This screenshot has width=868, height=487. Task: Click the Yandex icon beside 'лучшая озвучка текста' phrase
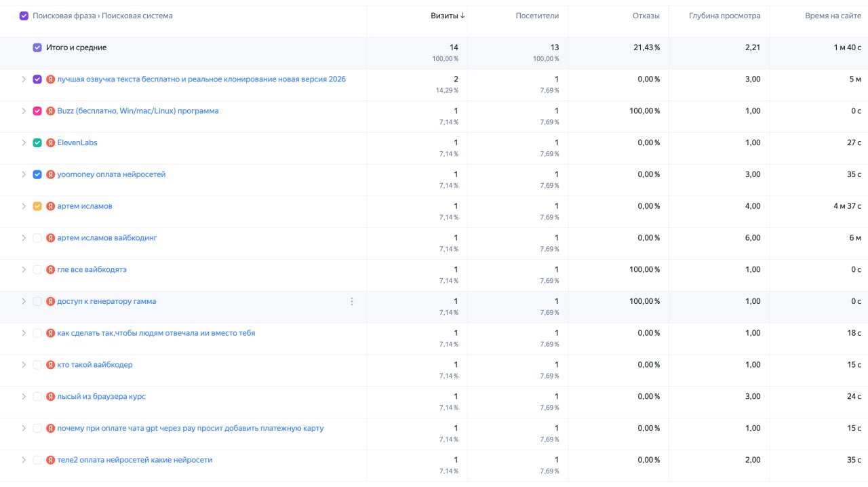tap(50, 79)
